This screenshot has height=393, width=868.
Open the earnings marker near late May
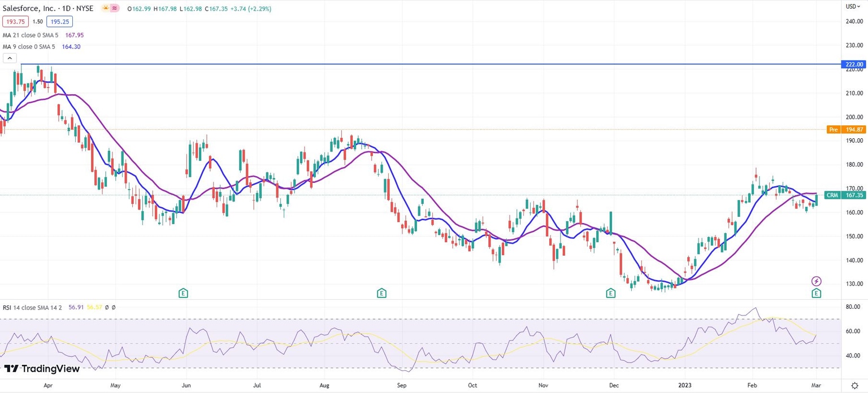click(x=183, y=293)
